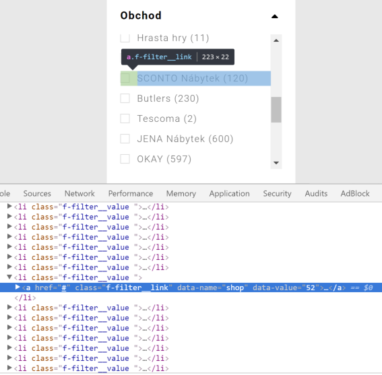Pick the JENA Nábytek (600) filter link
The width and height of the screenshot is (382, 375).
[185, 139]
